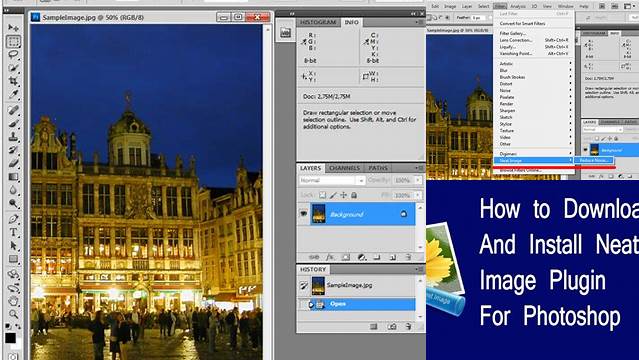639x360 pixels.
Task: Switch to the Histogram tab
Action: [318, 22]
